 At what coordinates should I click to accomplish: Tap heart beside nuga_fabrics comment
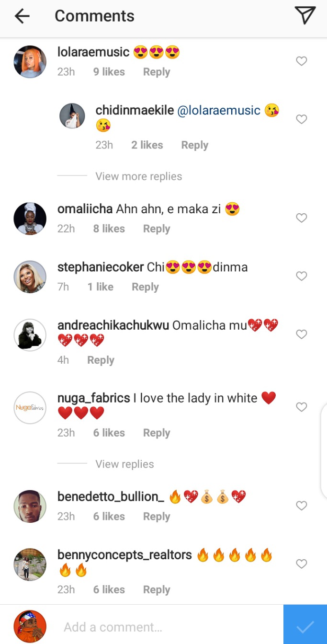tap(301, 407)
